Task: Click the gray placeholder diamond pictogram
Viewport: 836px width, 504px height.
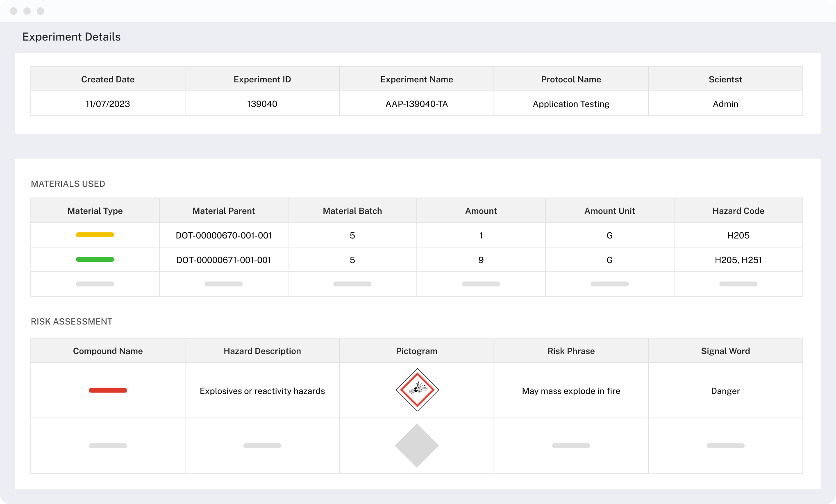Action: [x=417, y=445]
